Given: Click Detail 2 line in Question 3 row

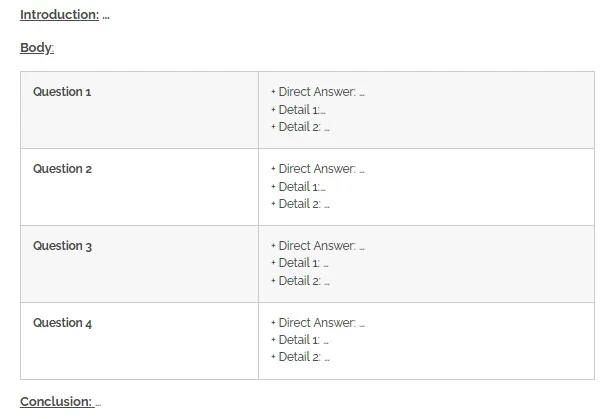Looking at the screenshot, I should click(300, 281).
